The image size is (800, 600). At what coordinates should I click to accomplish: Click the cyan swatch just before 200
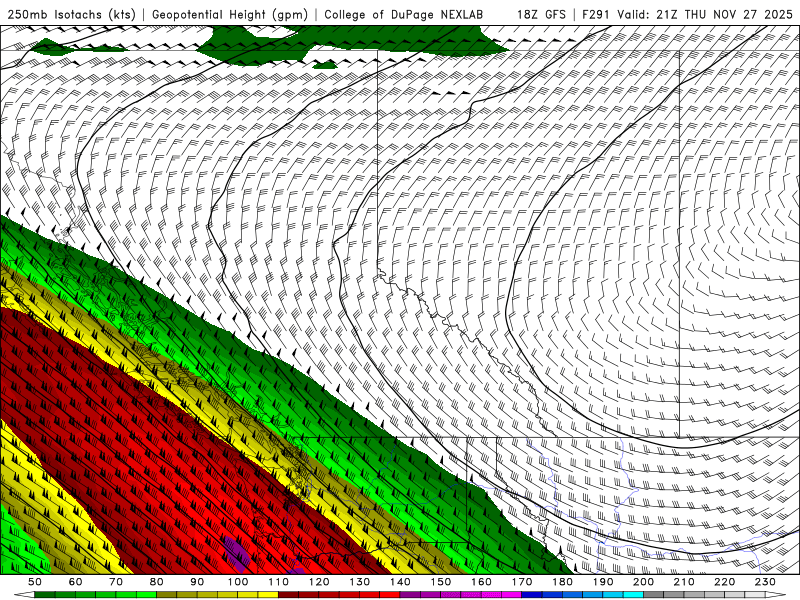click(x=633, y=594)
